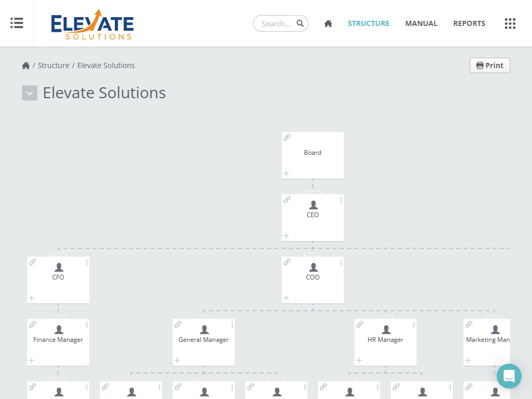Open the MANUAL tab
Viewport: 532px width, 399px height.
click(421, 23)
